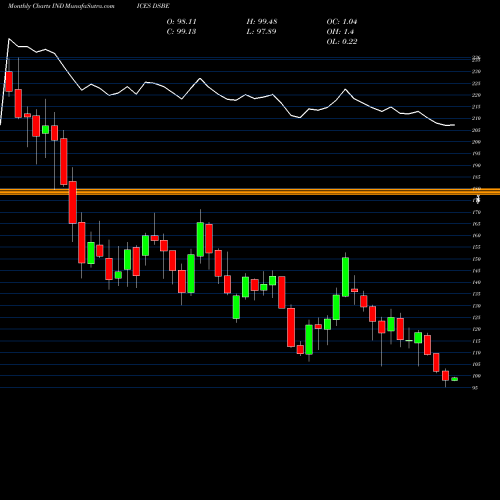500x500 pixels.
Task: Select the low value 'L: 97.89'
Action: pos(261,32)
